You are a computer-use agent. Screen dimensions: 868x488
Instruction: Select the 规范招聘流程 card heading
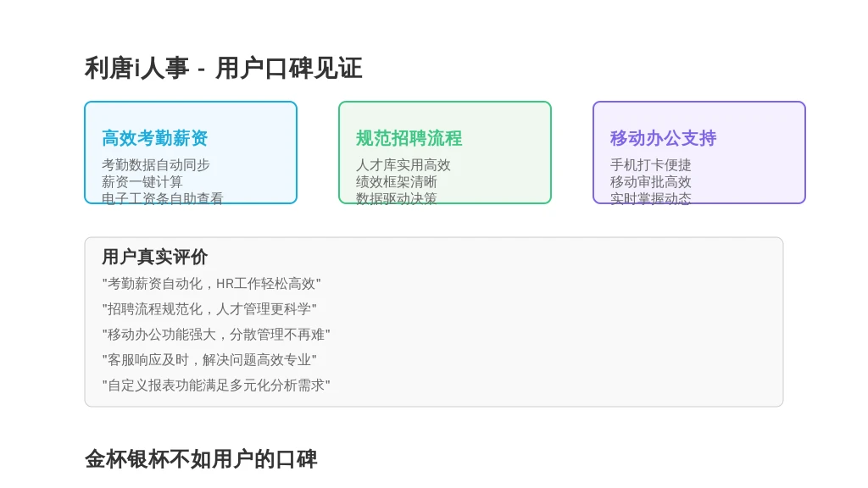(x=409, y=138)
